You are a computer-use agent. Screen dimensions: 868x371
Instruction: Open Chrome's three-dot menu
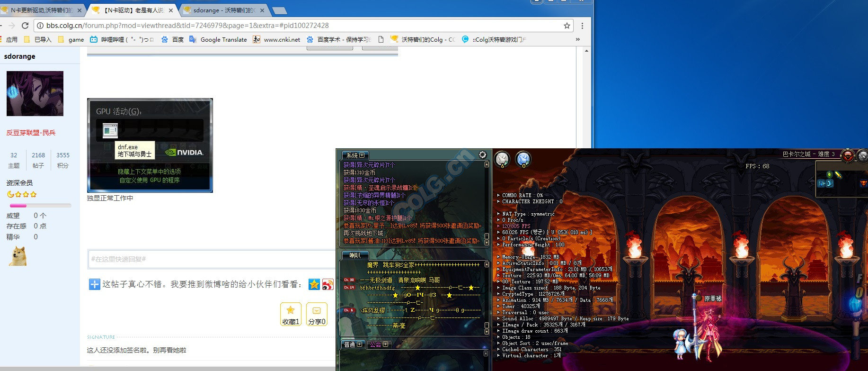click(x=582, y=26)
